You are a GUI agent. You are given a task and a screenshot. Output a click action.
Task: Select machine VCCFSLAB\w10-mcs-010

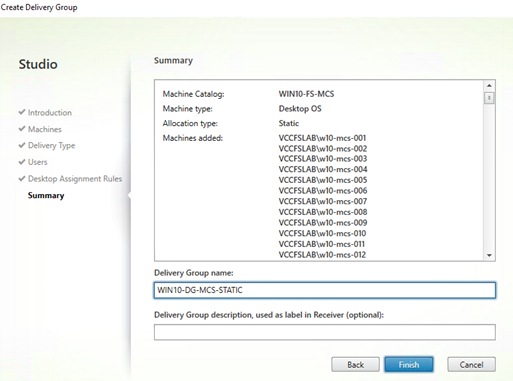322,233
